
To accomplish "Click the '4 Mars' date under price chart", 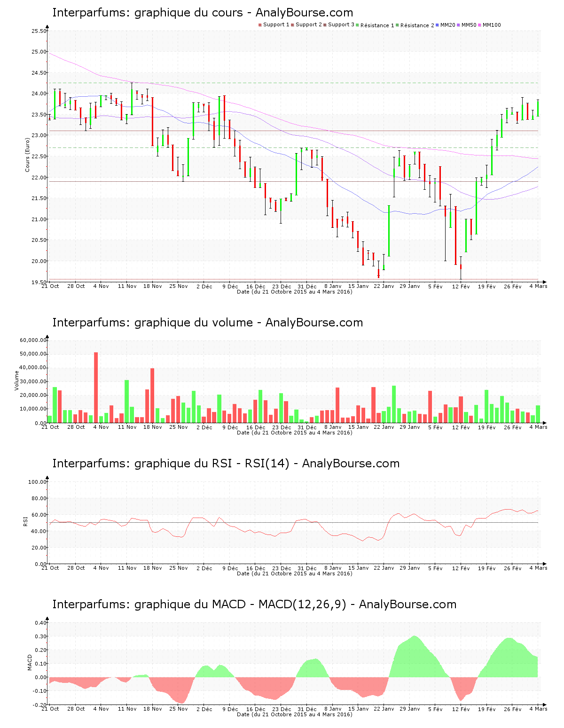I will 538,286.
